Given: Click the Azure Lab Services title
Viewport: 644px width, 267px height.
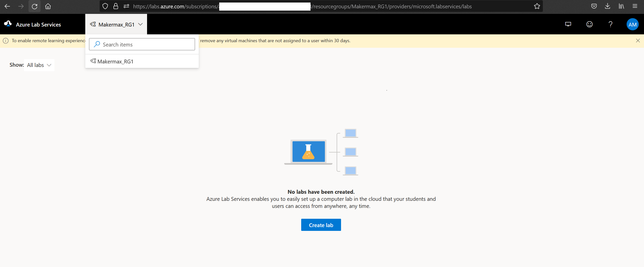Looking at the screenshot, I should [x=38, y=25].
